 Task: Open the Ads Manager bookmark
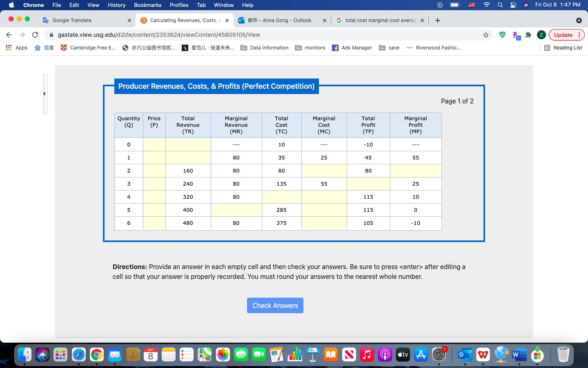352,48
